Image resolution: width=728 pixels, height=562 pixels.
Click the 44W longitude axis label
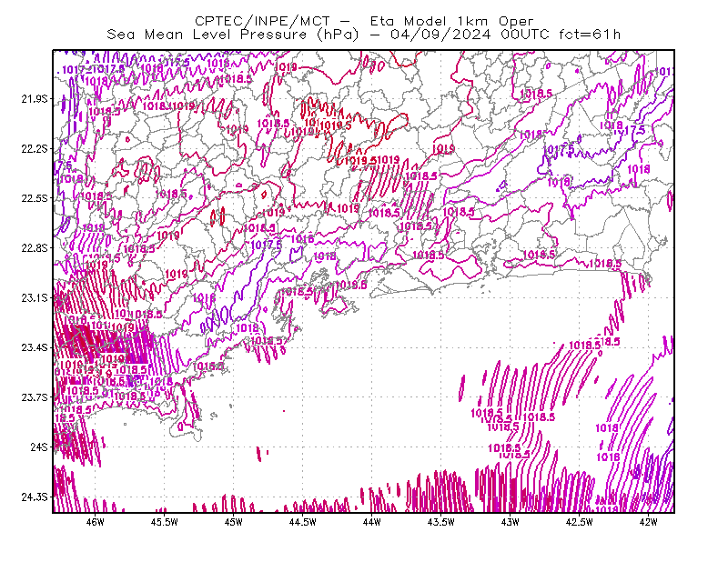click(372, 522)
